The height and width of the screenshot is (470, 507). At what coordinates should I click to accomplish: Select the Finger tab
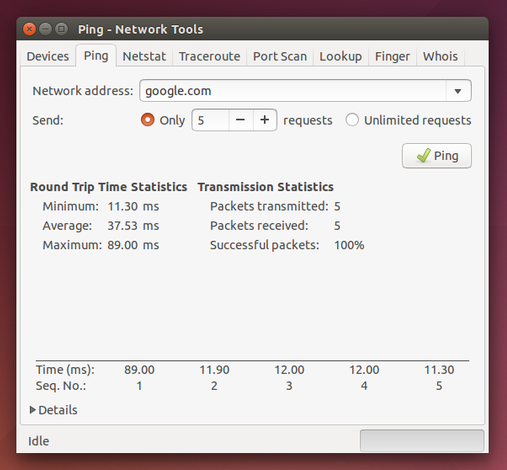(392, 56)
